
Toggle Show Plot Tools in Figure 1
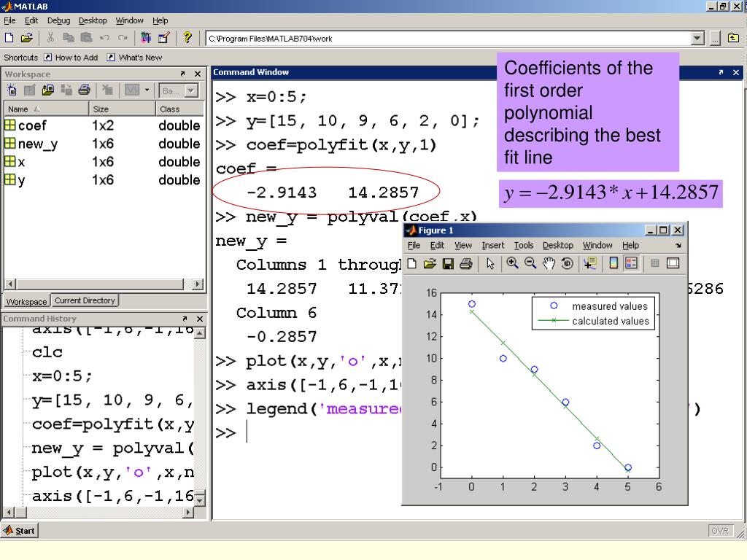pos(673,263)
